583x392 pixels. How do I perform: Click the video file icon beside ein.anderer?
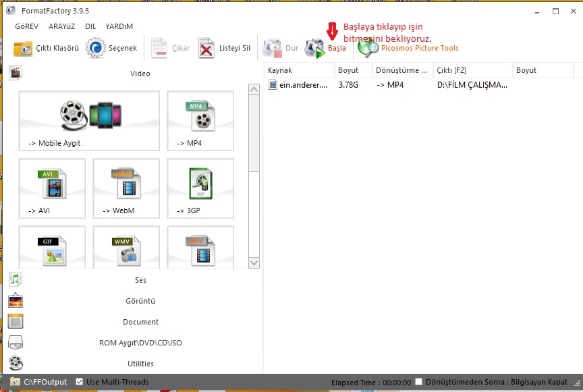tap(273, 85)
